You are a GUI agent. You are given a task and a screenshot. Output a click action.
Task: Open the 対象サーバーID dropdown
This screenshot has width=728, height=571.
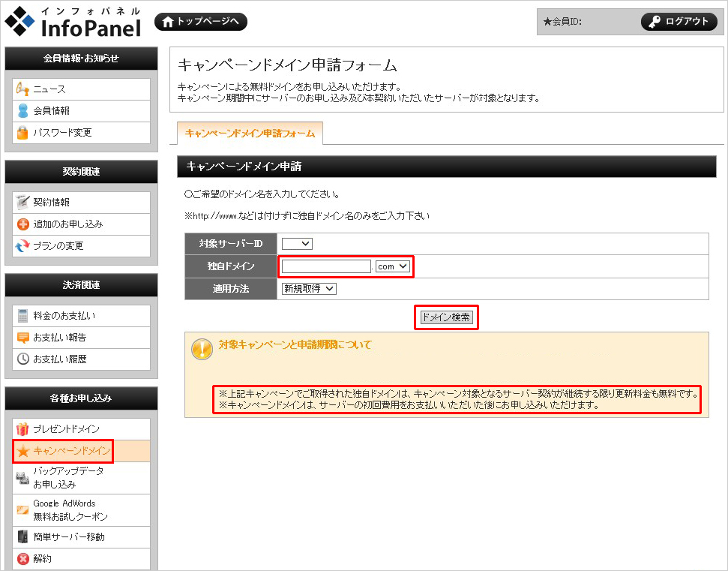pos(297,244)
